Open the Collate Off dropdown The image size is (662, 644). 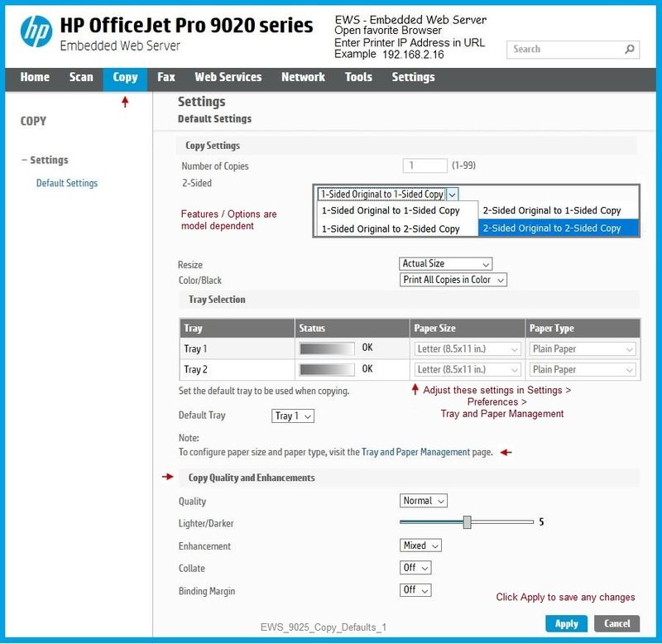click(x=415, y=568)
